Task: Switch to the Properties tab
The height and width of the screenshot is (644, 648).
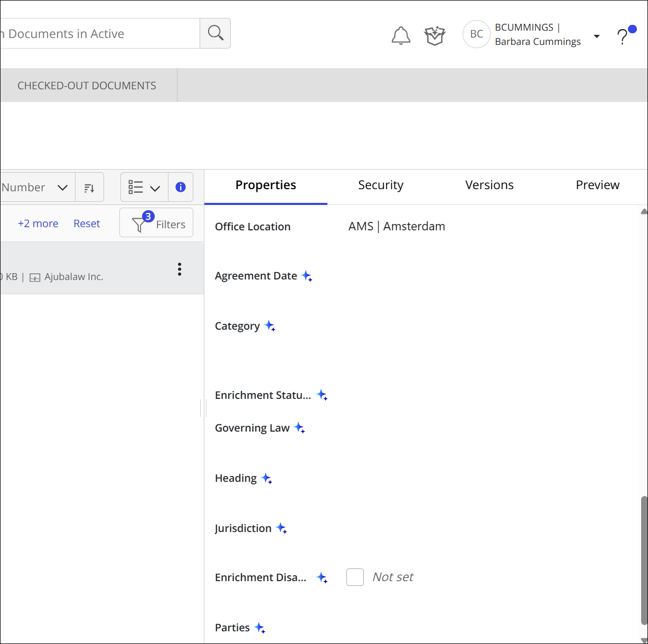Action: pos(266,185)
